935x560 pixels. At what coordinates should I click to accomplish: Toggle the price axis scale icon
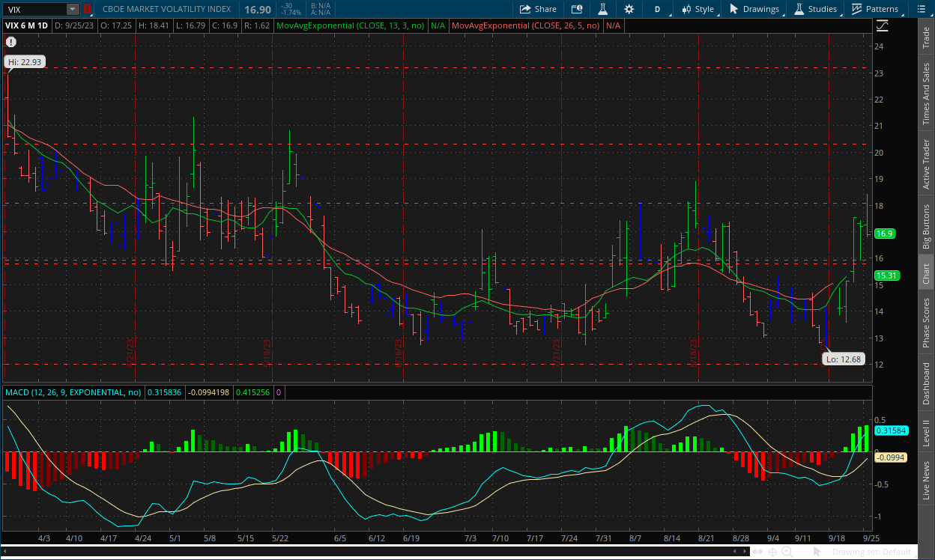click(x=881, y=25)
